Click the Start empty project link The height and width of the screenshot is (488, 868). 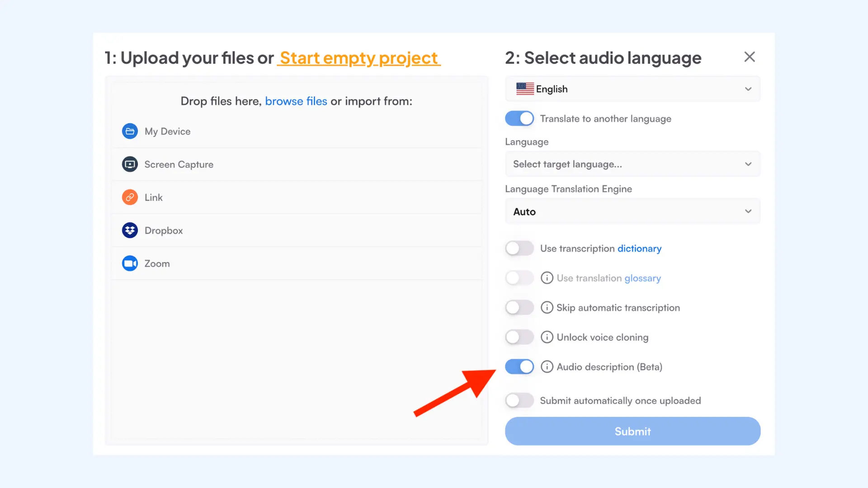(359, 58)
